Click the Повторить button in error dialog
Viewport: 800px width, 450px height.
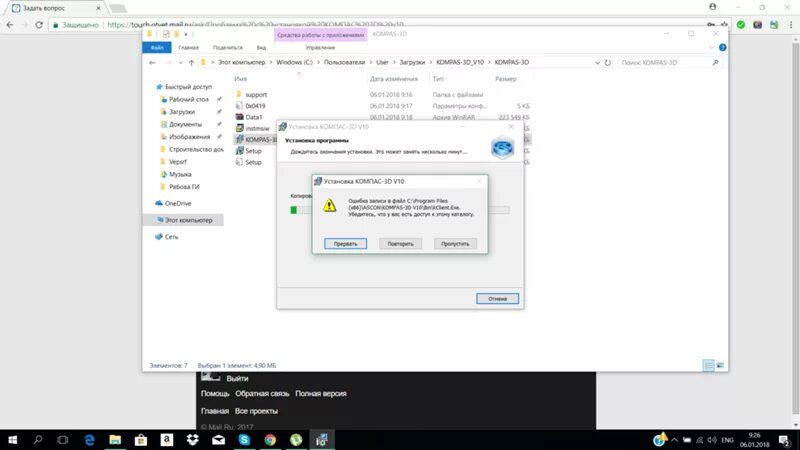click(401, 244)
